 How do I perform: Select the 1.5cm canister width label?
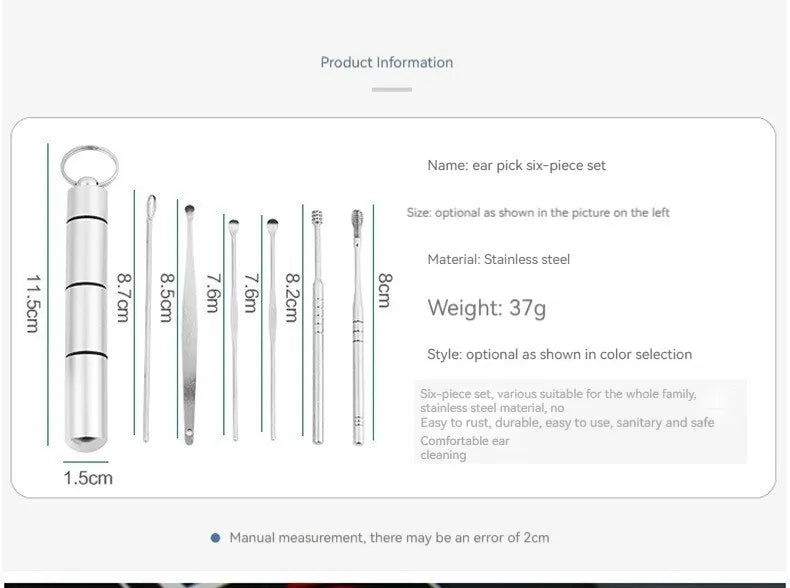point(88,477)
